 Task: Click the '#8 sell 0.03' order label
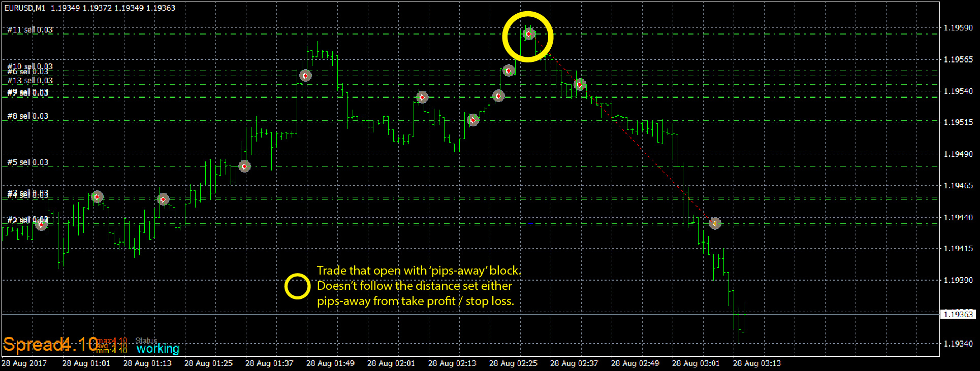pos(28,116)
